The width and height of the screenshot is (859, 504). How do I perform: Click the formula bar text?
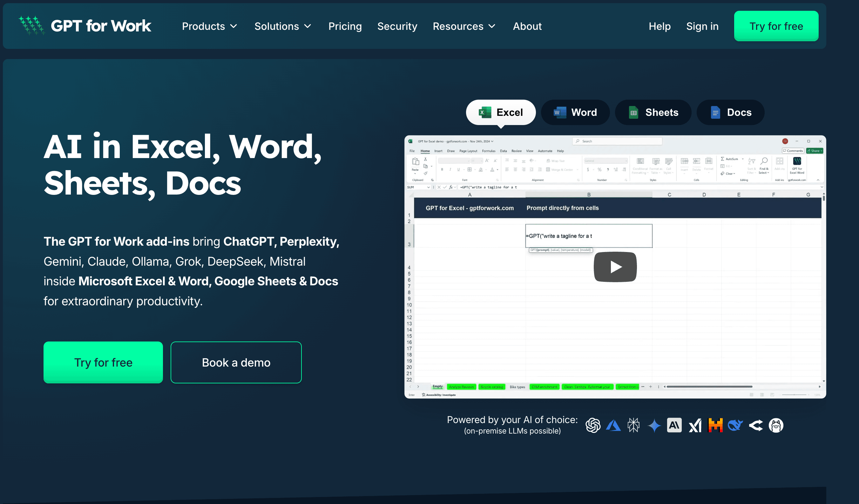pos(489,187)
